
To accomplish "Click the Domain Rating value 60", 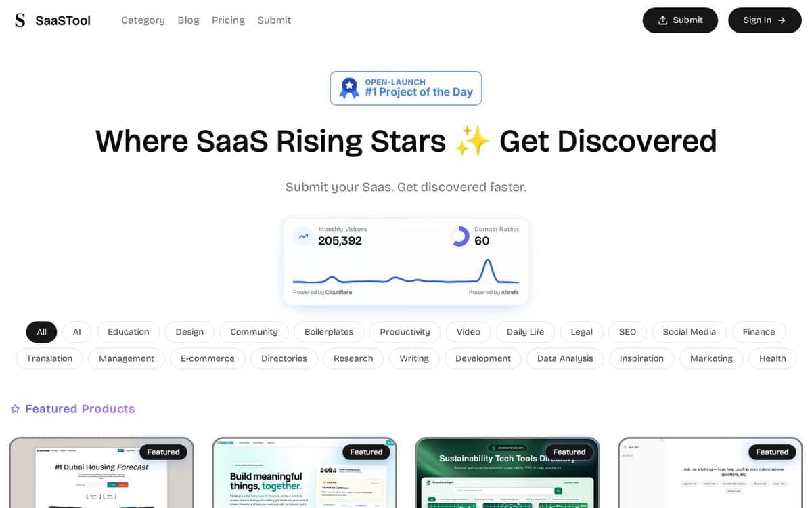I will (x=482, y=241).
